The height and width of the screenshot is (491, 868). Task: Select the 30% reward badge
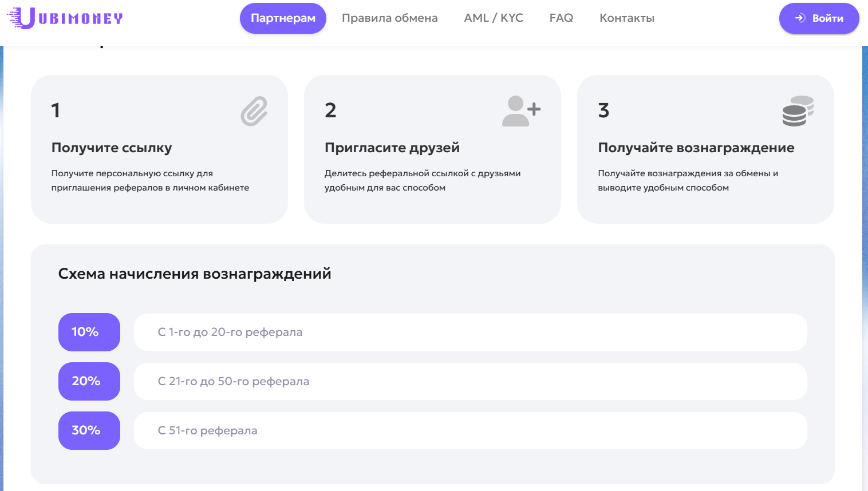[89, 430]
